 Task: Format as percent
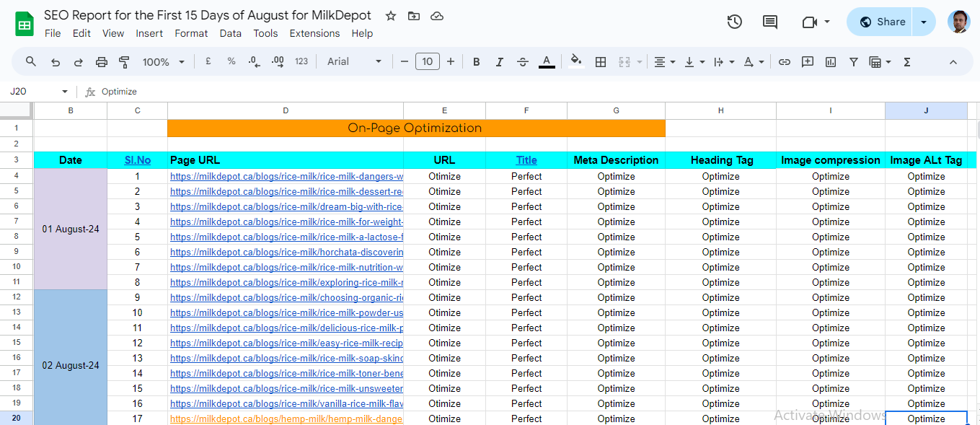(231, 62)
